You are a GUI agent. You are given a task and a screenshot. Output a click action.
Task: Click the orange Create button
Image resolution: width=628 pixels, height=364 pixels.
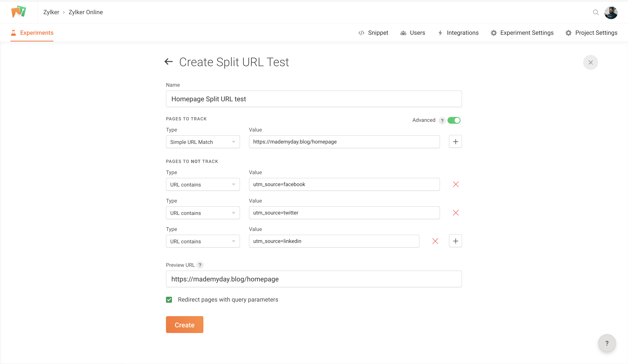(x=184, y=325)
